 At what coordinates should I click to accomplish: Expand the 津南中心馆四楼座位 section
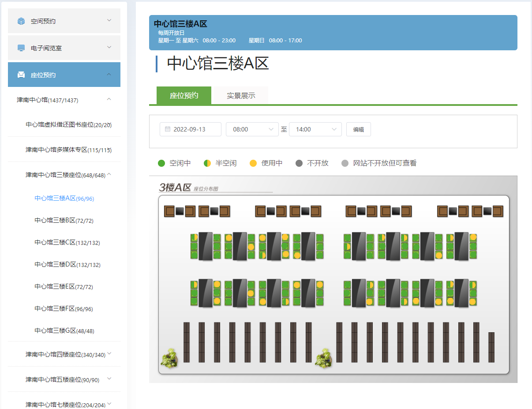[x=109, y=354]
